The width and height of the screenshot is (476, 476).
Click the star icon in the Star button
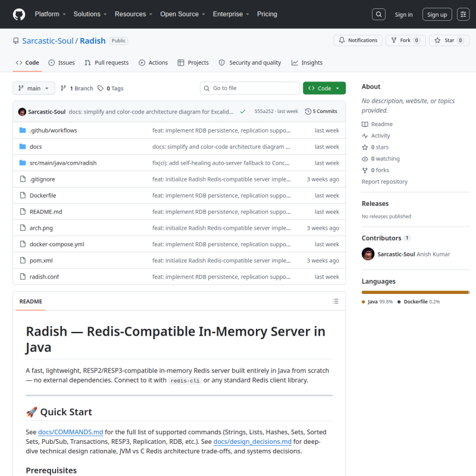(x=437, y=40)
